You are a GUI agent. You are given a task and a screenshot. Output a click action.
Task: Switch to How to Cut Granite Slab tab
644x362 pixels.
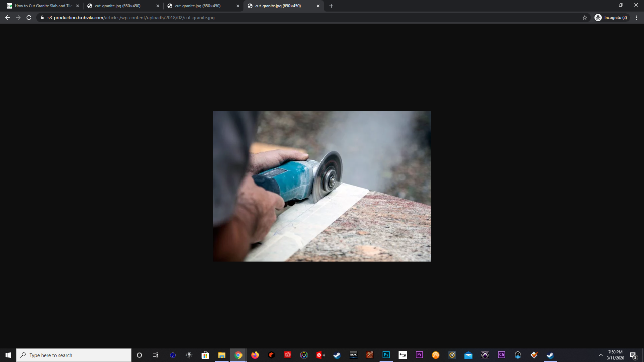pyautogui.click(x=43, y=6)
